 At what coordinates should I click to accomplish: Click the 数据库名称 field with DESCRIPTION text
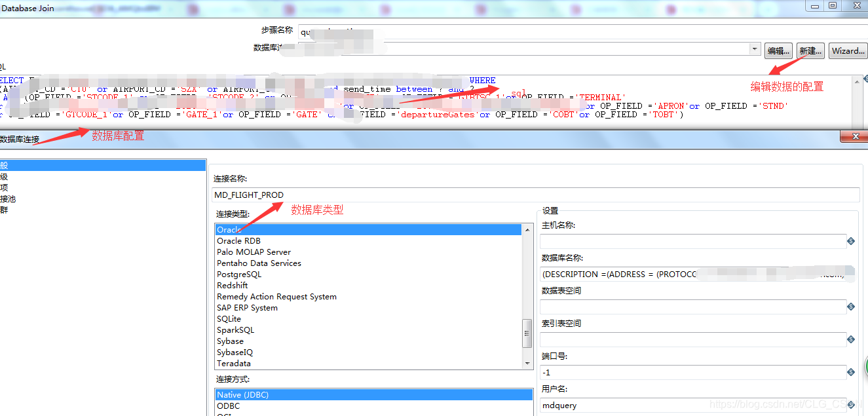pos(693,274)
